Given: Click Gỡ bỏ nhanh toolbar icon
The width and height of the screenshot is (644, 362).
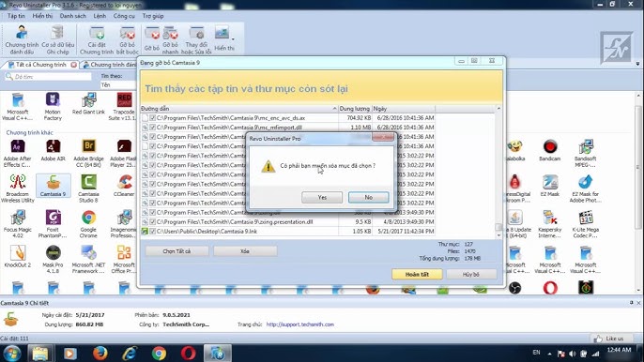Looking at the screenshot, I should [171, 39].
